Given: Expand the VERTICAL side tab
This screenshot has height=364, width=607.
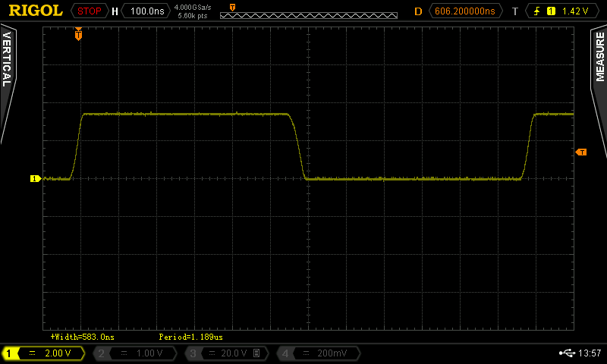Looking at the screenshot, I should click(7, 83).
